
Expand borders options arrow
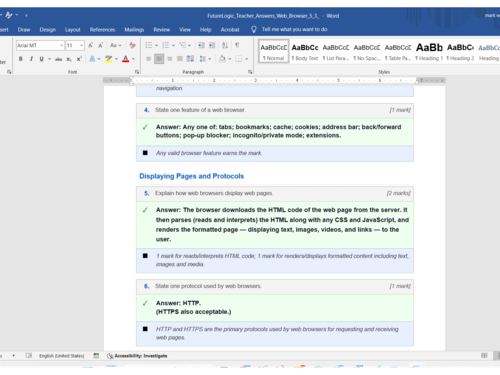click(x=247, y=59)
